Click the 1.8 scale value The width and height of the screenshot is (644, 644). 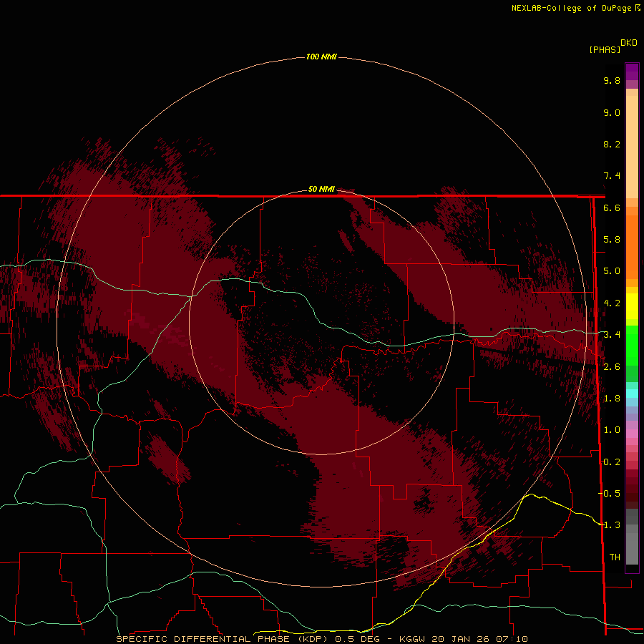pyautogui.click(x=612, y=399)
